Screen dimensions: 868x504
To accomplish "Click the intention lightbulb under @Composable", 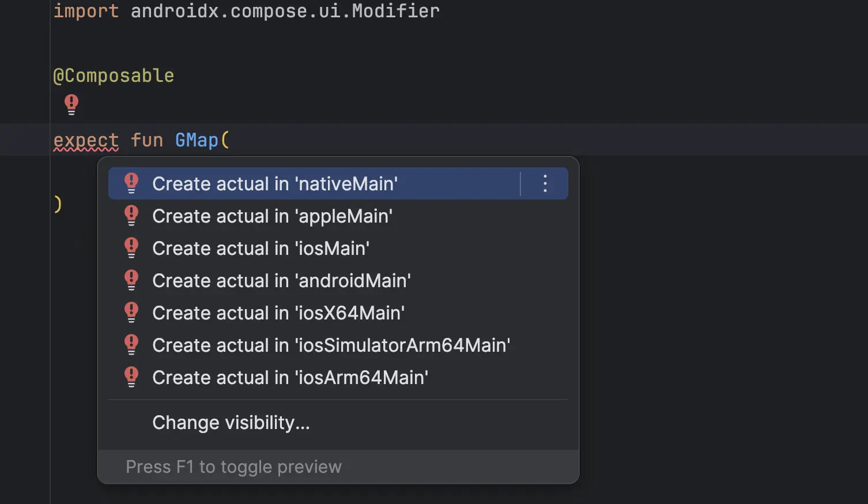I will [71, 104].
